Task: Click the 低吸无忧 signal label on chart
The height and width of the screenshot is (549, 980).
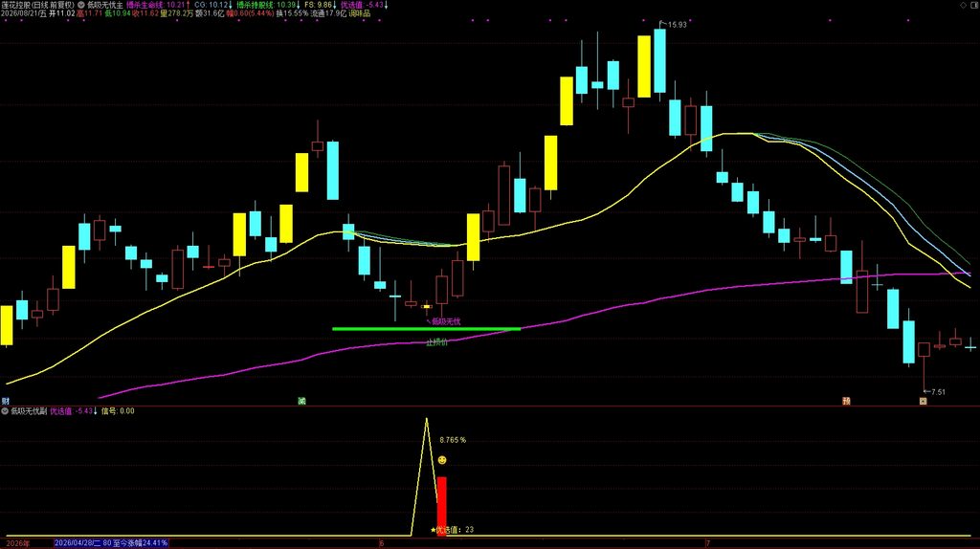Action: tap(446, 321)
